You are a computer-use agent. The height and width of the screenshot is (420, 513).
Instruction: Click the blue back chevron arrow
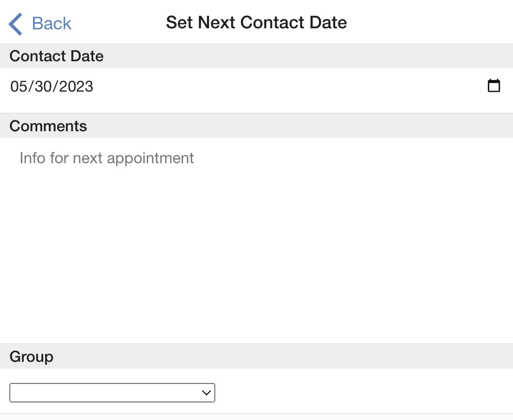tap(15, 24)
